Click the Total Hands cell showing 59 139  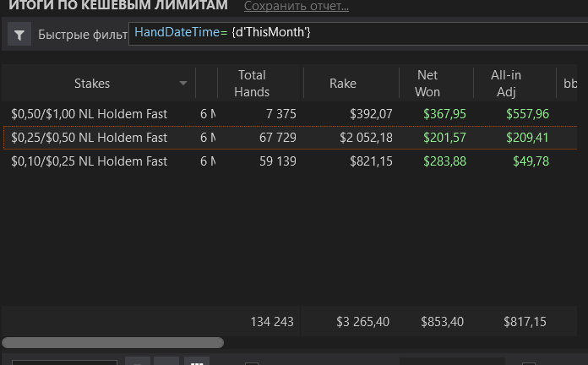[275, 161]
